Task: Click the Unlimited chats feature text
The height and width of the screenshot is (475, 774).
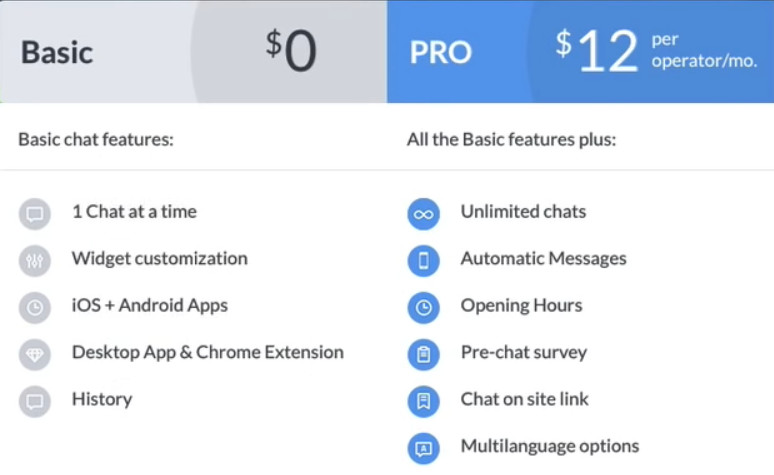Action: (x=523, y=212)
